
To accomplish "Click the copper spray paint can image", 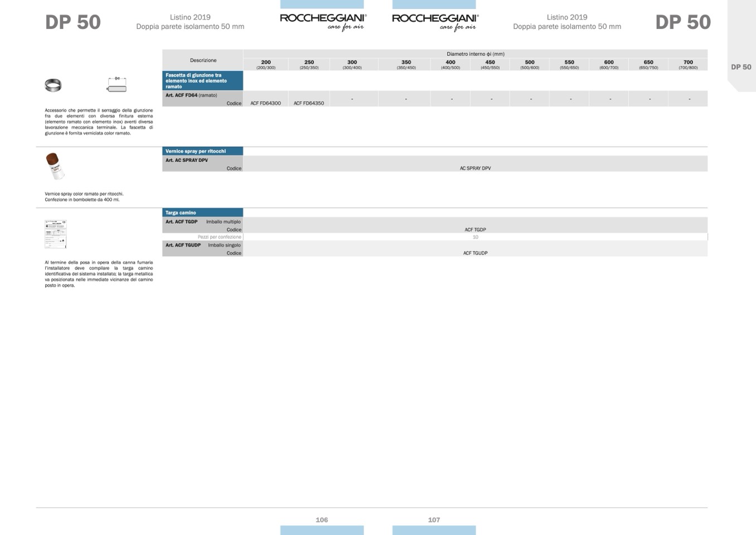I will 55,166.
